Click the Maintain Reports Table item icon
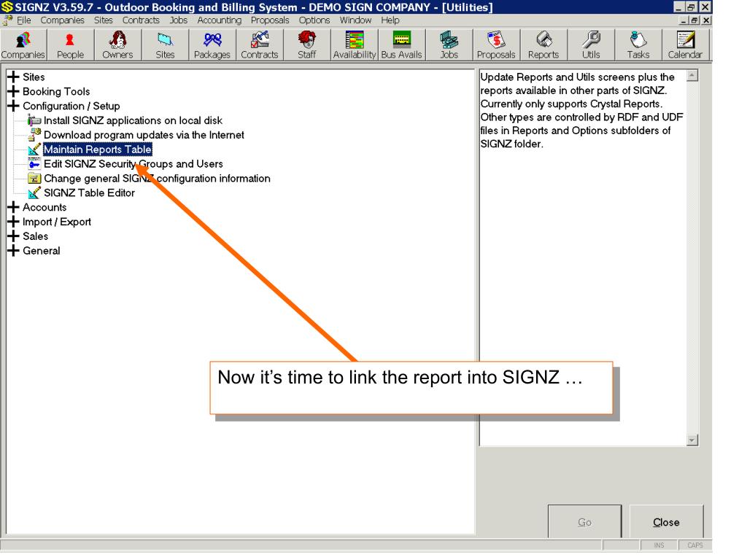This screenshot has width=747, height=560. pos(34,149)
